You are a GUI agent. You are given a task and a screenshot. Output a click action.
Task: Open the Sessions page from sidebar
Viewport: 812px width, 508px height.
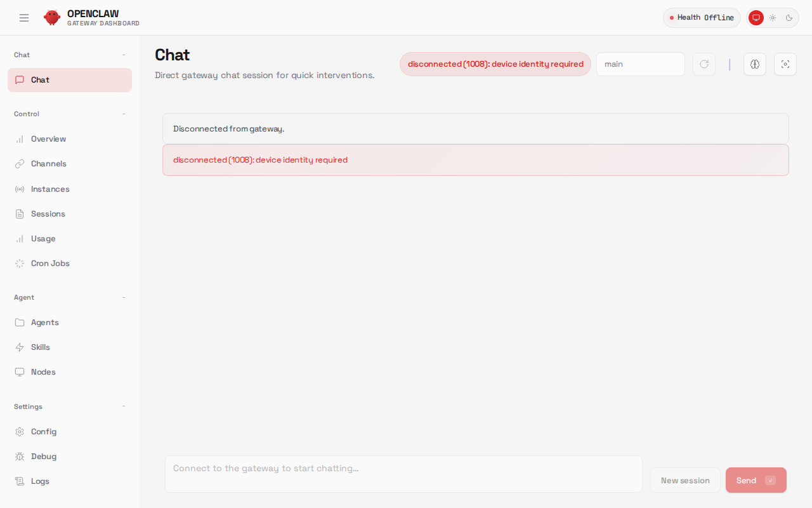click(48, 213)
